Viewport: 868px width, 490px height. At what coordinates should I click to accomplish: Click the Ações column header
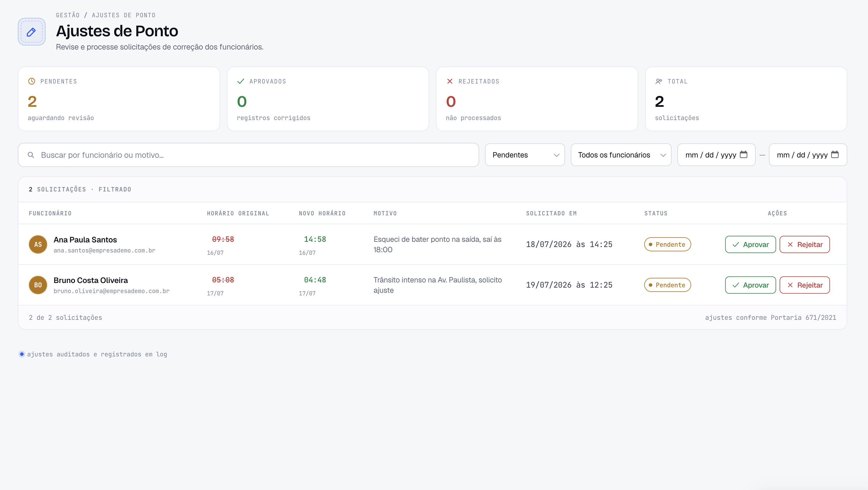point(777,213)
